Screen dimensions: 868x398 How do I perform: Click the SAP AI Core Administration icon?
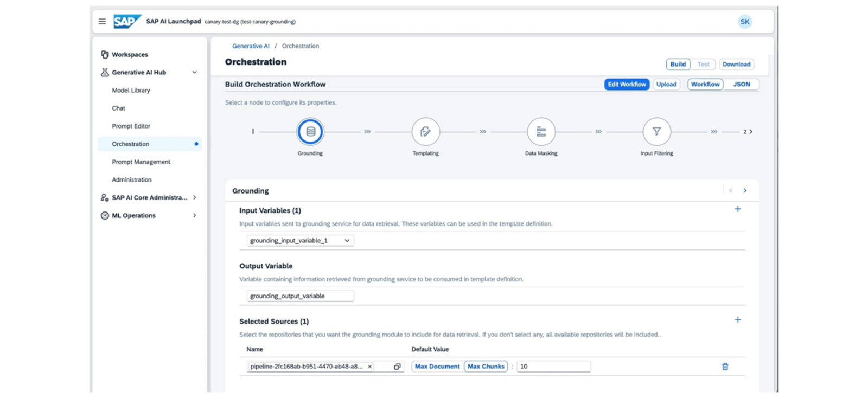click(105, 198)
